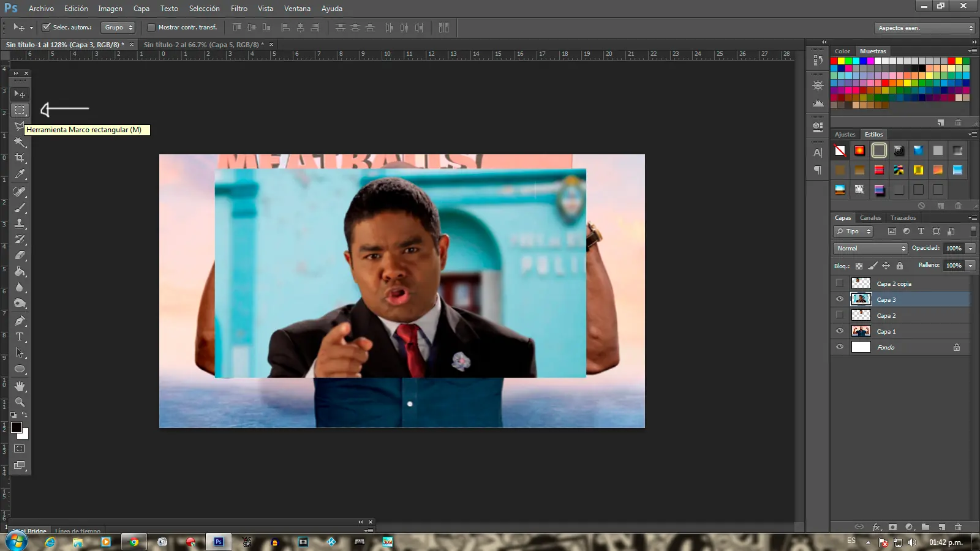Open the Aspectos esen. workspace dropdown
Viewport: 980px width, 551px height.
click(924, 28)
